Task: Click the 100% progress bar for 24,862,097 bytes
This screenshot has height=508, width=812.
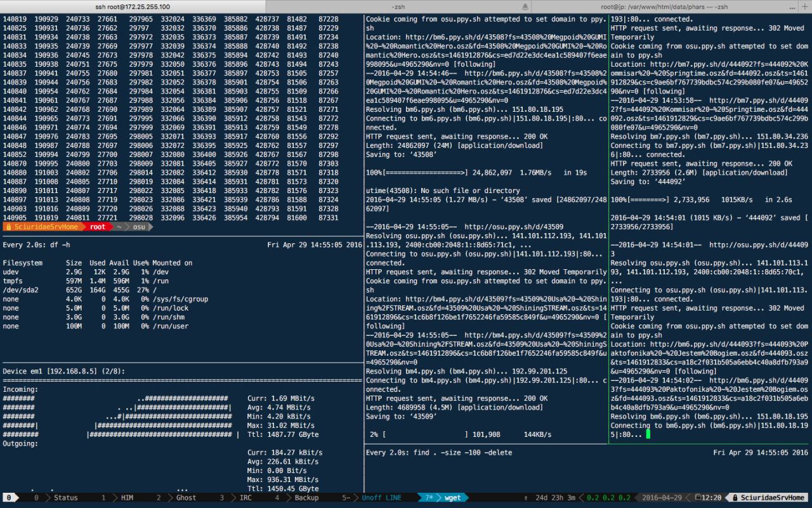Action: point(478,173)
